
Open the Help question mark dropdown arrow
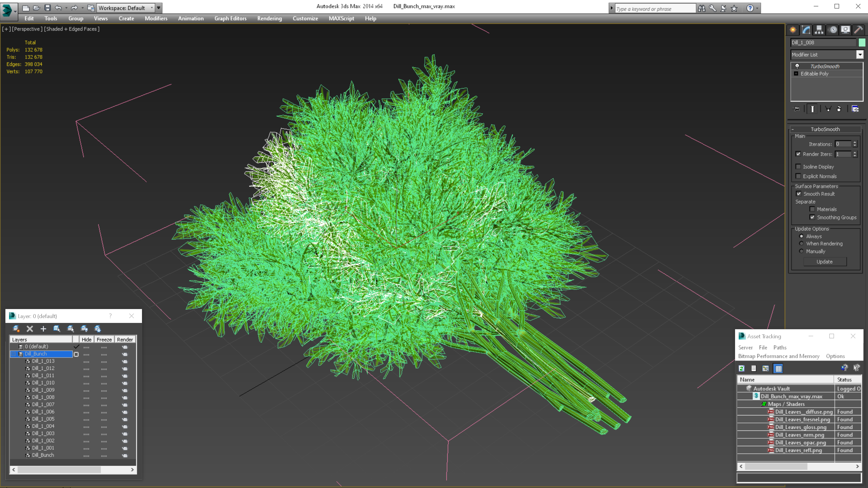pyautogui.click(x=757, y=8)
